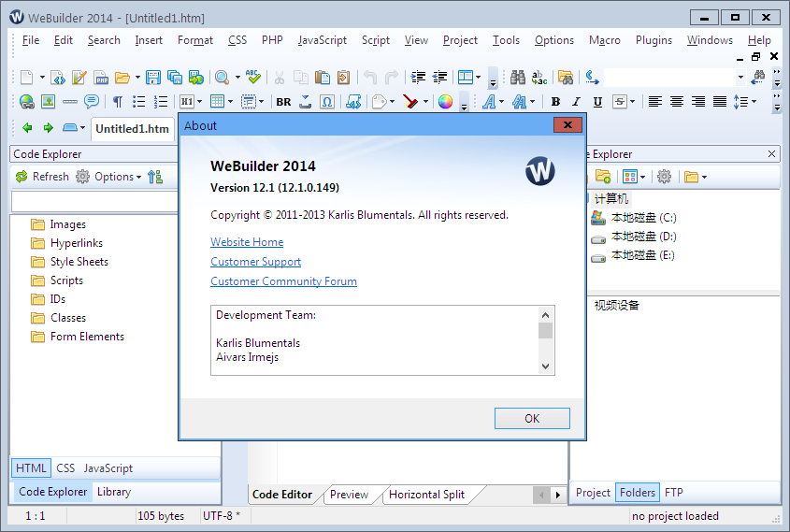This screenshot has width=790, height=532.
Task: Toggle Italic formatting
Action: [577, 102]
